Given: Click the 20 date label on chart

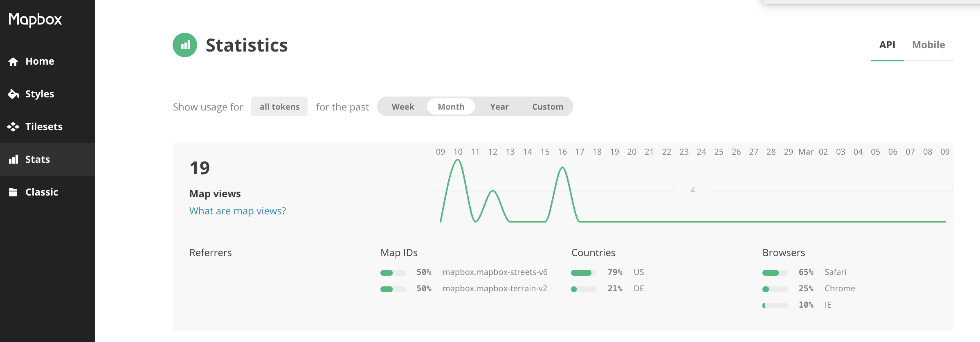Looking at the screenshot, I should point(632,152).
